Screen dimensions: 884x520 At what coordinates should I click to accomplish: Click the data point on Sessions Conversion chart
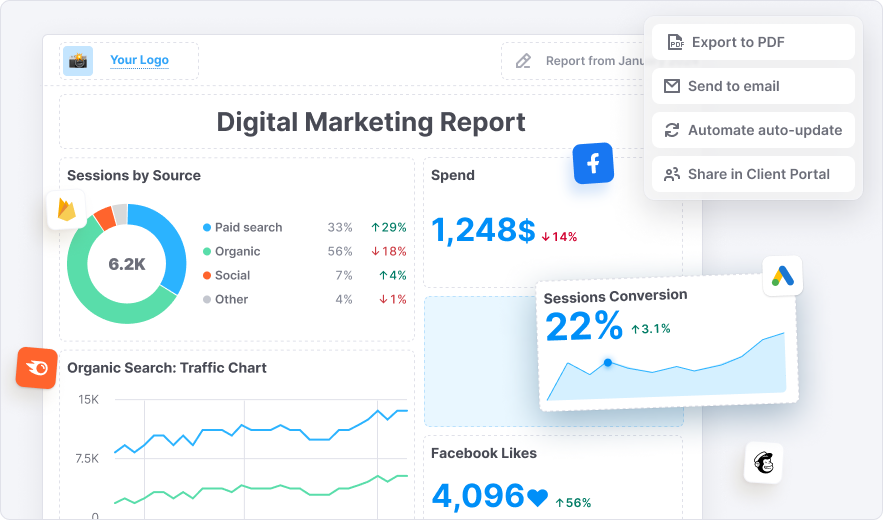point(608,362)
